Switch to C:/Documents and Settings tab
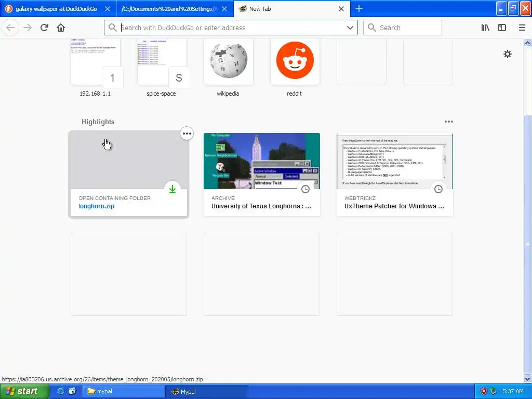 169,9
